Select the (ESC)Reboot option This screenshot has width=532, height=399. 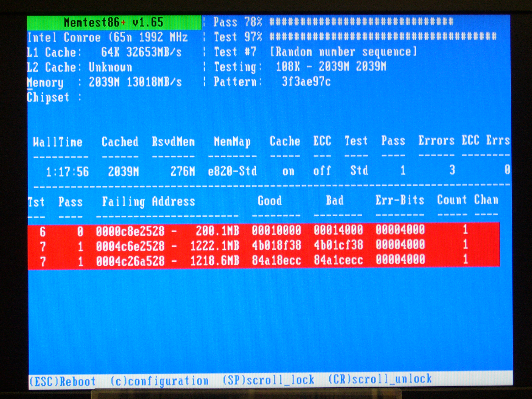(x=62, y=382)
